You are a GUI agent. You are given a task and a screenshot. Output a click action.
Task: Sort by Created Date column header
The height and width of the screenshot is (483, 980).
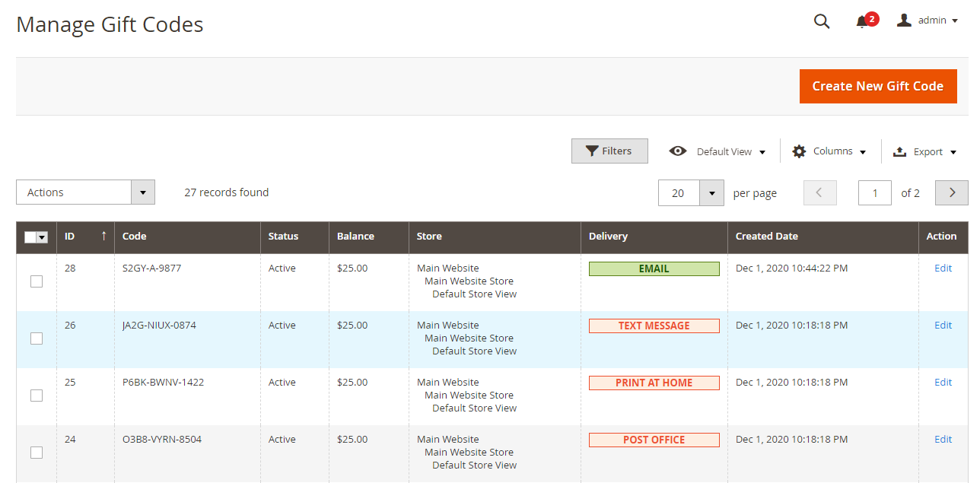(x=766, y=237)
